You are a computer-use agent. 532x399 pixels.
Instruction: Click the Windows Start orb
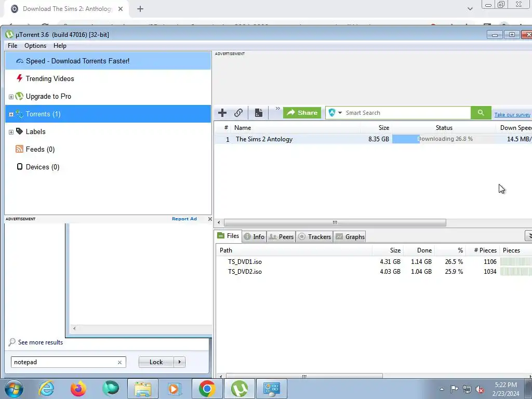(14, 389)
